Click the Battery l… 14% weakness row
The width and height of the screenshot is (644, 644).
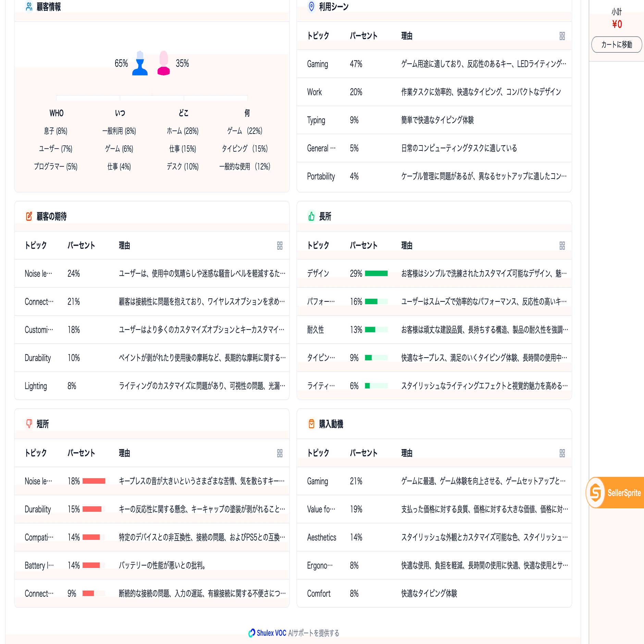152,566
